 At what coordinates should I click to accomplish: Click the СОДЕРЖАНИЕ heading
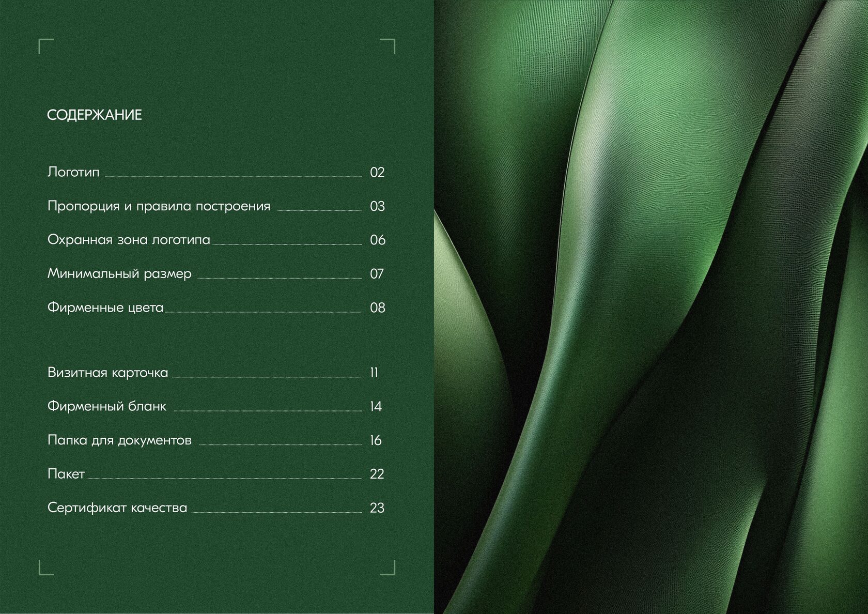(94, 115)
